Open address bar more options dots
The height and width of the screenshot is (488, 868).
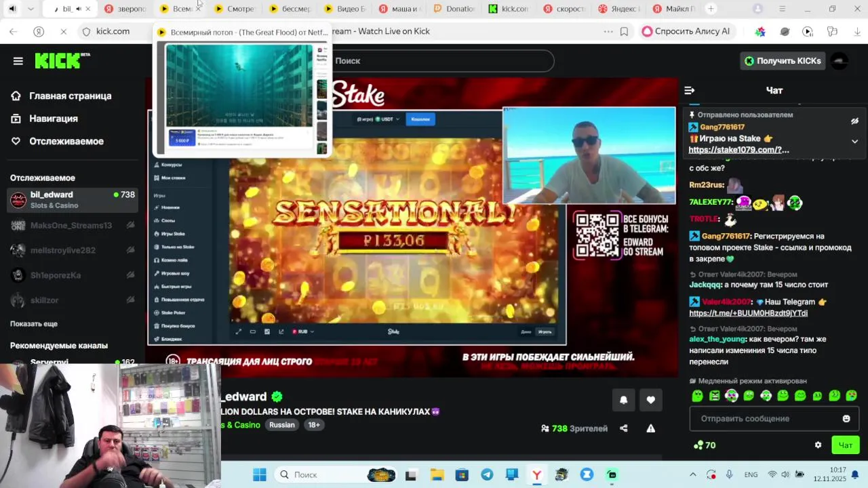point(608,31)
